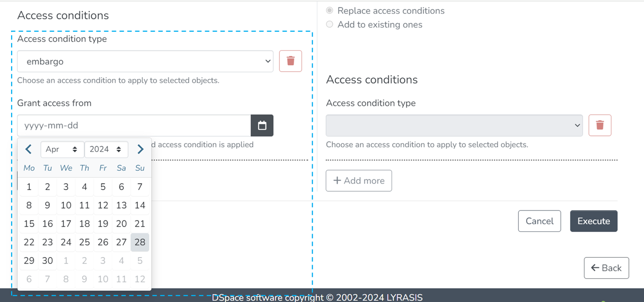This screenshot has width=644, height=302.
Task: Delete the embargo access condition
Action: point(290,61)
